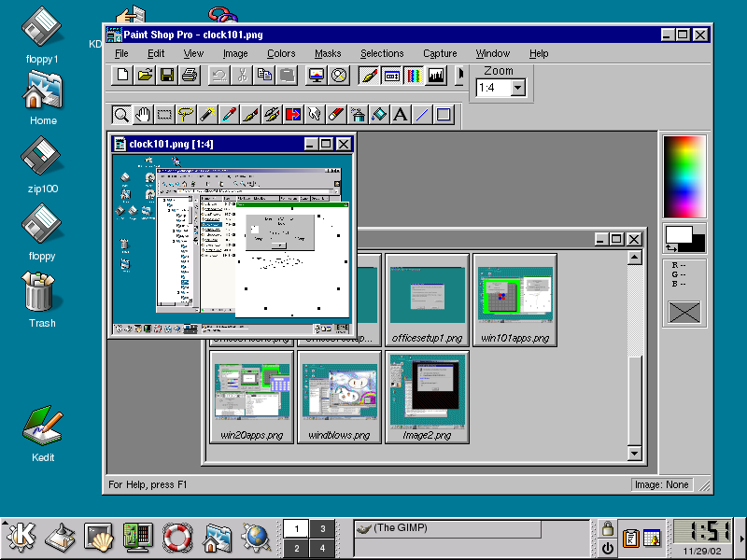The image size is (747, 560).
Task: Select the Zoom magnifier tool
Action: [121, 115]
